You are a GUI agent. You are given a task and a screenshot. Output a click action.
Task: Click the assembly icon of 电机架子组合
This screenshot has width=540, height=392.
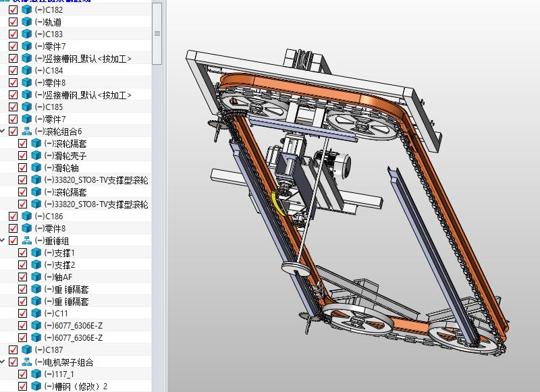pyautogui.click(x=26, y=362)
